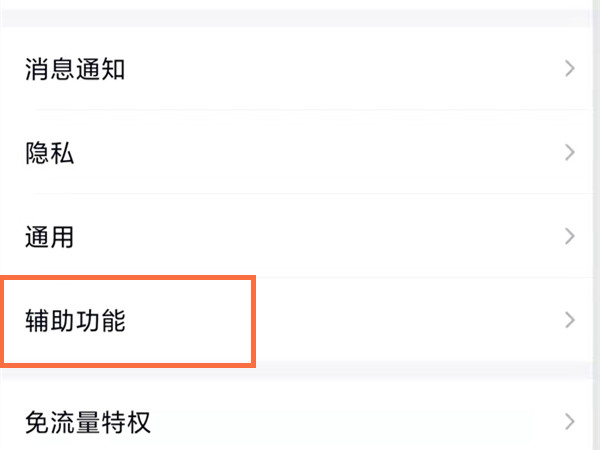Tap the chevron next to 辅助功能
This screenshot has height=450, width=600.
coord(570,321)
